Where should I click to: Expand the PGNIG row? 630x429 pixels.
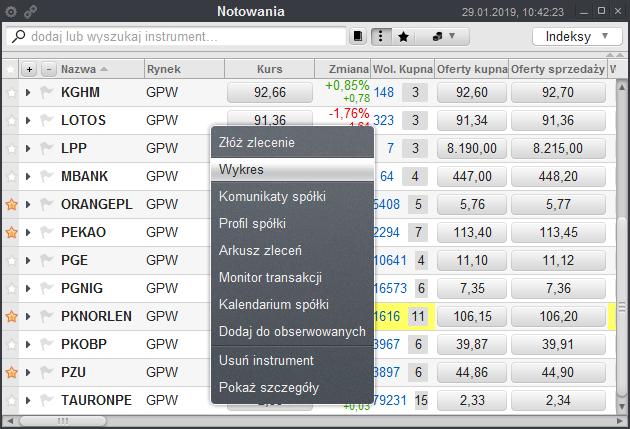coord(28,288)
